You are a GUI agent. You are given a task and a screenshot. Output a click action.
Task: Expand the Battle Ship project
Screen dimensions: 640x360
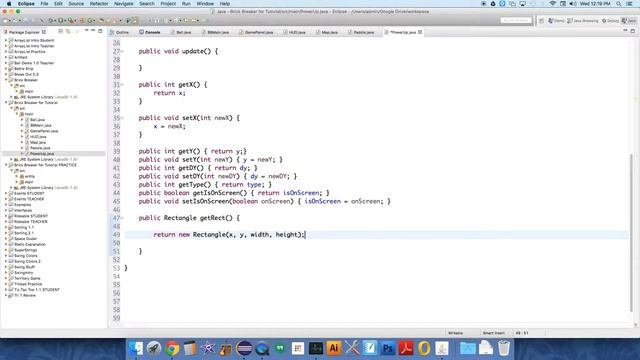[x=6, y=69]
